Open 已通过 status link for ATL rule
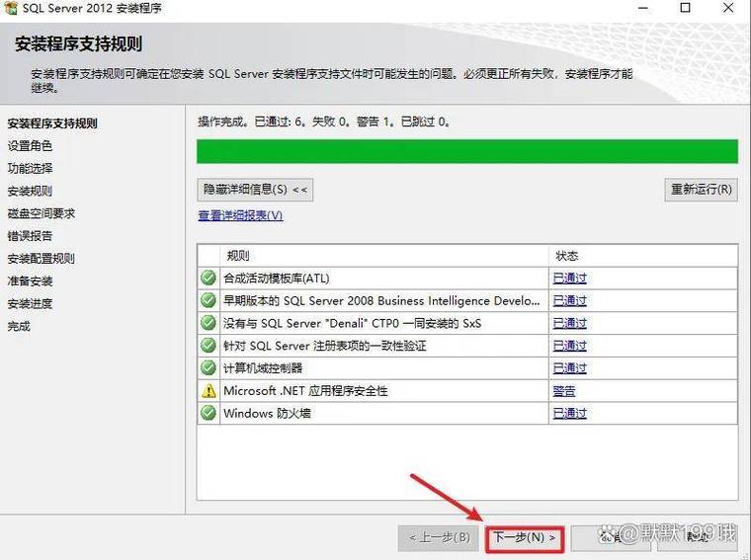This screenshot has width=751, height=560. pos(569,279)
